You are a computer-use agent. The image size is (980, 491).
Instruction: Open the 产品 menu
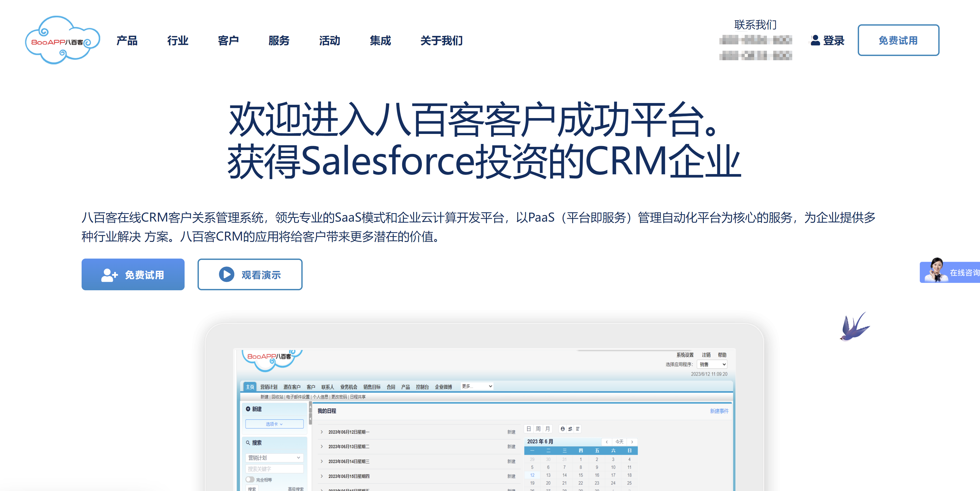(127, 40)
